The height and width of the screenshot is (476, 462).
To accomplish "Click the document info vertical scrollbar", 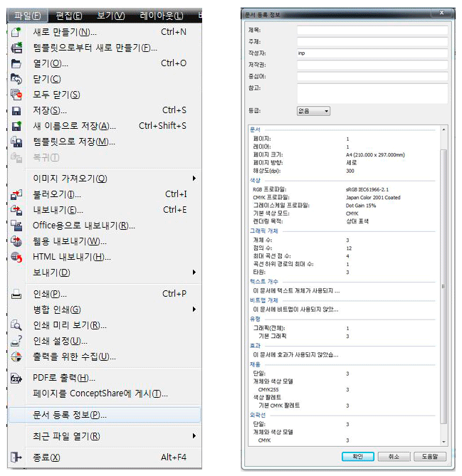I will 445,285.
